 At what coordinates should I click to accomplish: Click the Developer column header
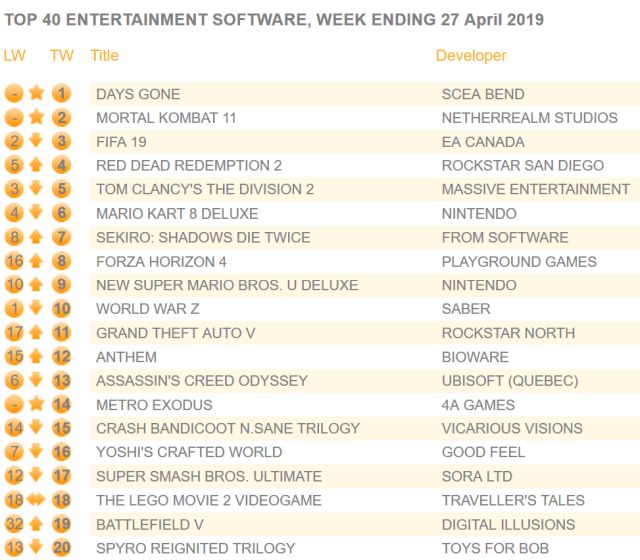coord(471,56)
